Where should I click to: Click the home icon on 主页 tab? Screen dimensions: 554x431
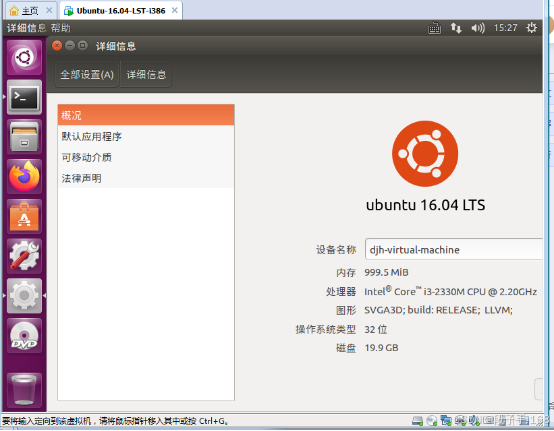point(14,11)
